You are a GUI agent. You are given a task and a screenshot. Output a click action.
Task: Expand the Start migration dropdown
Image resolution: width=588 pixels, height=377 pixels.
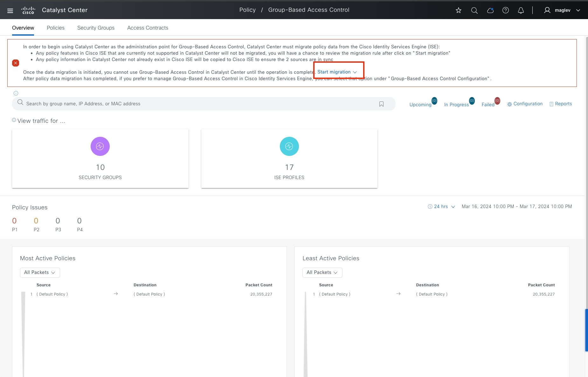(337, 72)
